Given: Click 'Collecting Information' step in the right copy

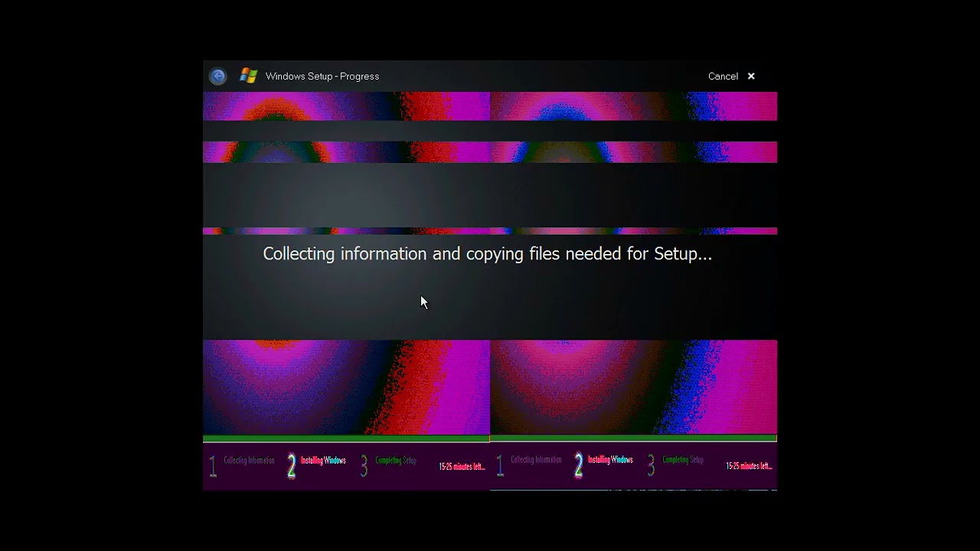Looking at the screenshot, I should click(x=536, y=460).
